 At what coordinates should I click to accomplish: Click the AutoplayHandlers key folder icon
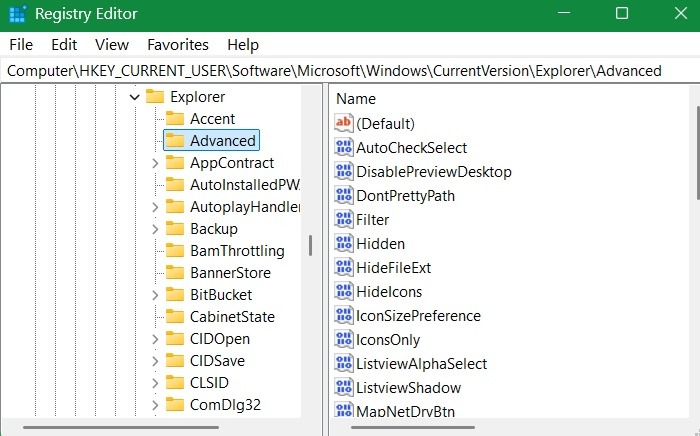pyautogui.click(x=175, y=207)
